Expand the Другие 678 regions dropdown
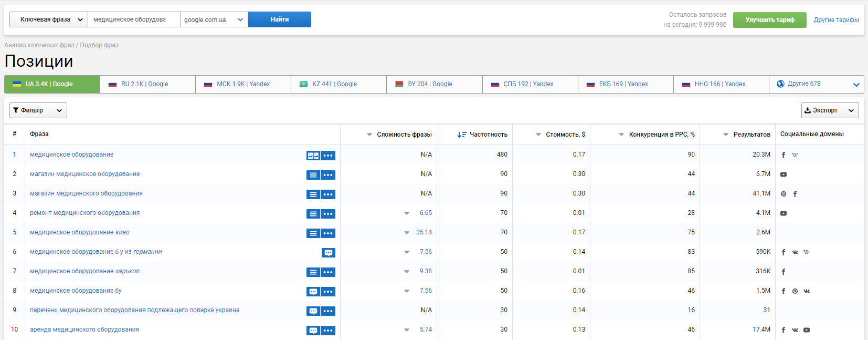Screen dimensions: 868x340 pos(817,84)
